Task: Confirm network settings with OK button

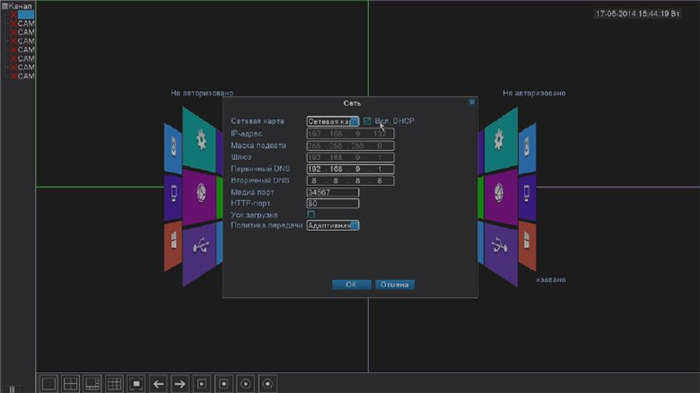Action: (351, 284)
